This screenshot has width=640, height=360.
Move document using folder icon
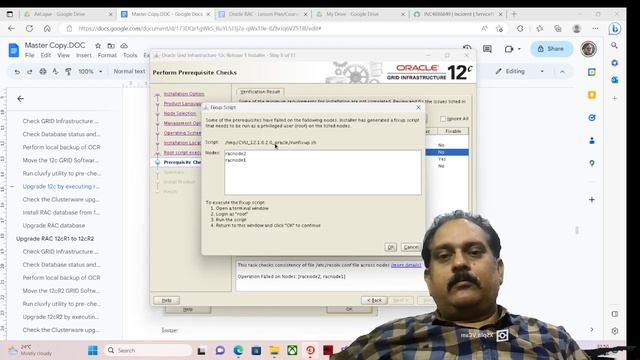pyautogui.click(x=111, y=46)
